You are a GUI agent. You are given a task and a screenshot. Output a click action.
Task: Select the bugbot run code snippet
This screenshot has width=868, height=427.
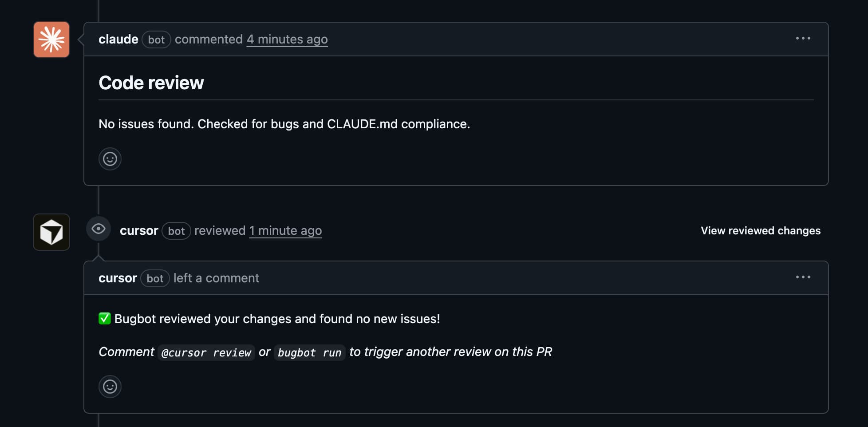pos(309,352)
